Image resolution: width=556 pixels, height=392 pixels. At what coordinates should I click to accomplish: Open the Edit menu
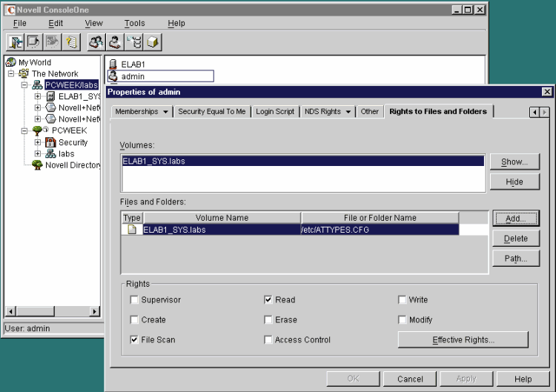coord(56,24)
